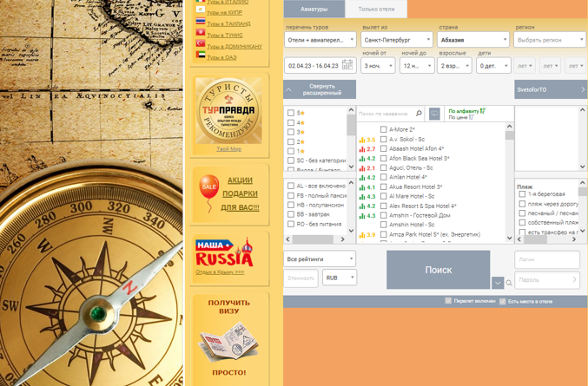The image size is (588, 386).
Task: Expand options arrow beside Поиск button
Action: click(498, 283)
